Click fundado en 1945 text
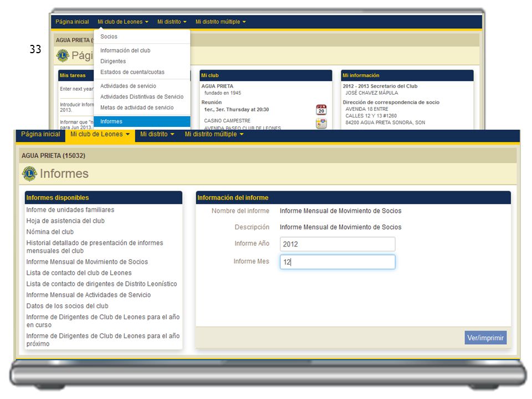This screenshot has height=399, width=532. (x=223, y=93)
